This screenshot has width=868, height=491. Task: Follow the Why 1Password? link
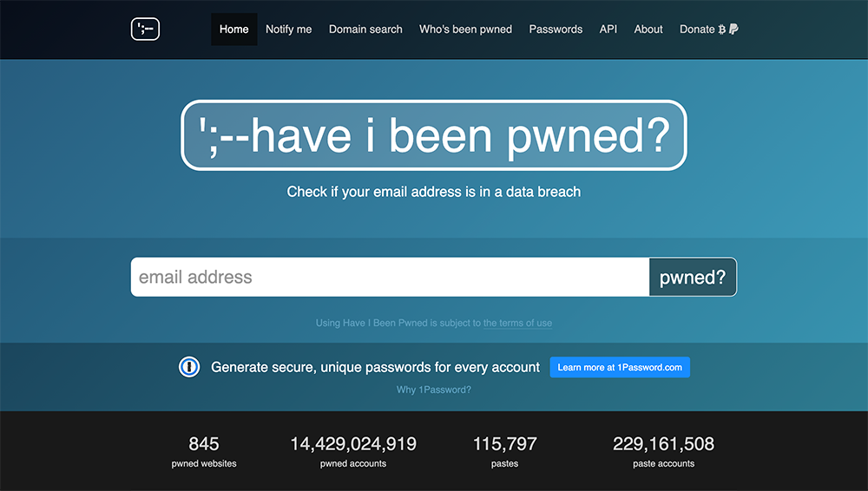tap(434, 390)
